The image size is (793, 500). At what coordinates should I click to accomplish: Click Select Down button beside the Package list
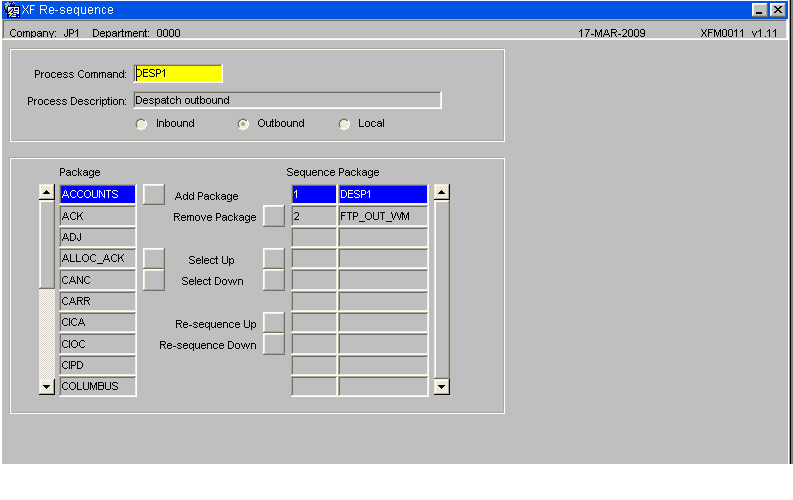[154, 280]
